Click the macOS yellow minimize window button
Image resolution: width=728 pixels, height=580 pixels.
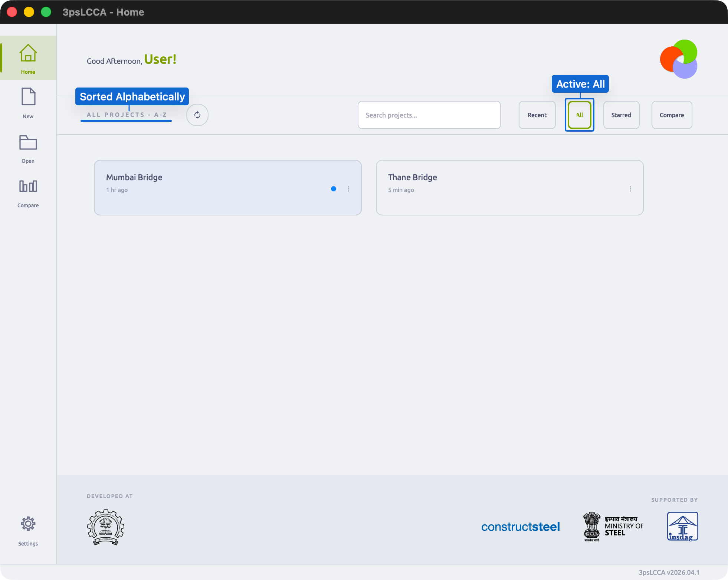29,12
